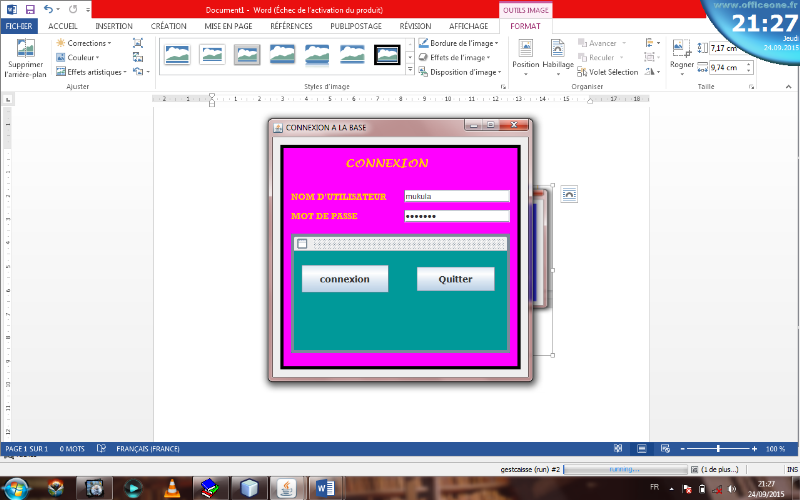Click the volume icon in system tray

point(733,489)
